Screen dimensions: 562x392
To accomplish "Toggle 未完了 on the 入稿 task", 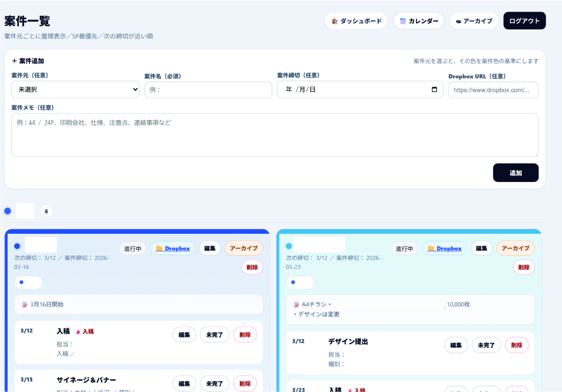I will tap(215, 335).
